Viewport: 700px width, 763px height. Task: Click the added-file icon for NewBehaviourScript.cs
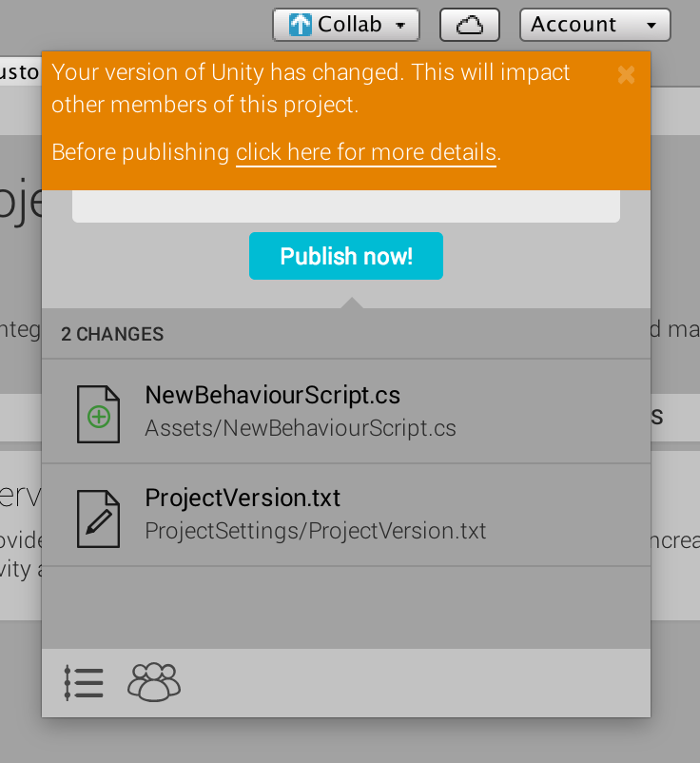point(98,415)
